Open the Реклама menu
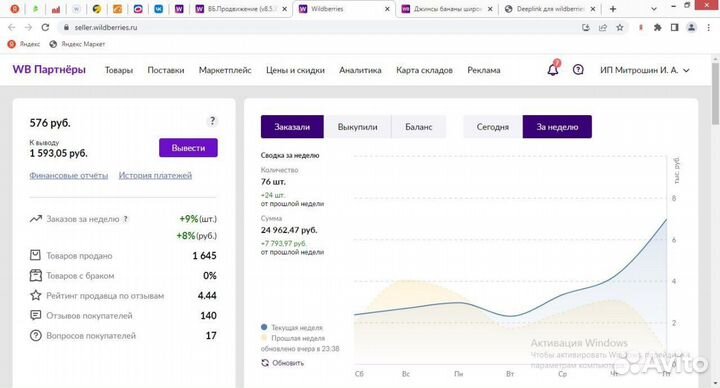 (484, 70)
